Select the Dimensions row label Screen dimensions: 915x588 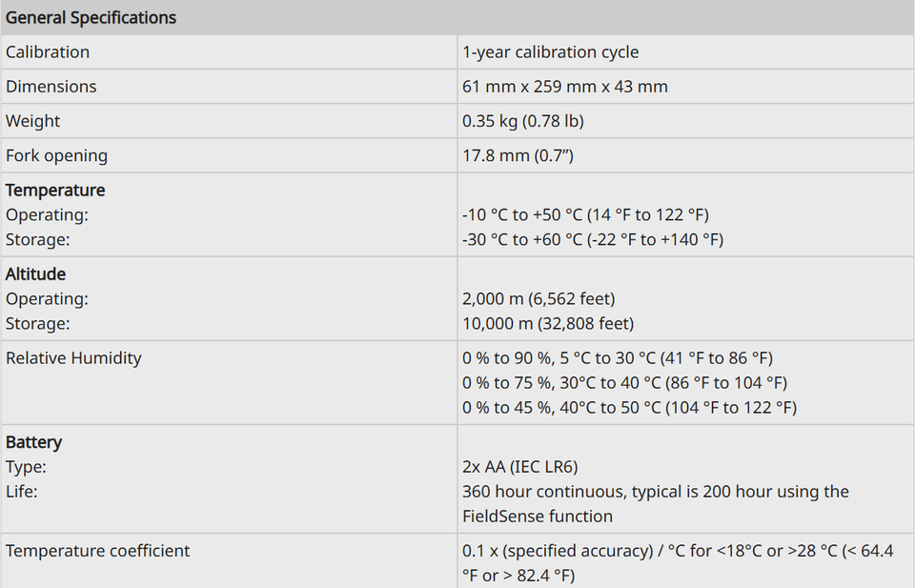point(51,87)
